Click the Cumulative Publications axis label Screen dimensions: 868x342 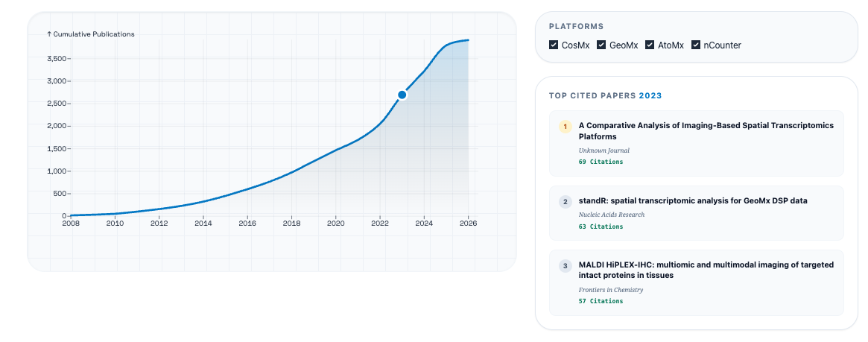(91, 34)
